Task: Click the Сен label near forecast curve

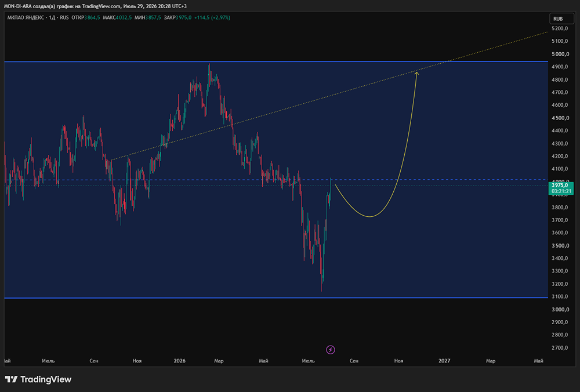Action: point(354,361)
